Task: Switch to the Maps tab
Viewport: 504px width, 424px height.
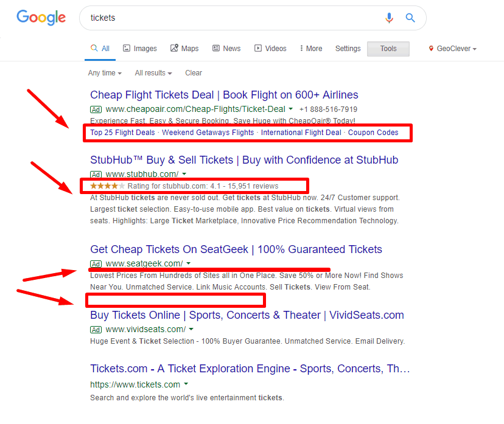Action: pyautogui.click(x=184, y=49)
